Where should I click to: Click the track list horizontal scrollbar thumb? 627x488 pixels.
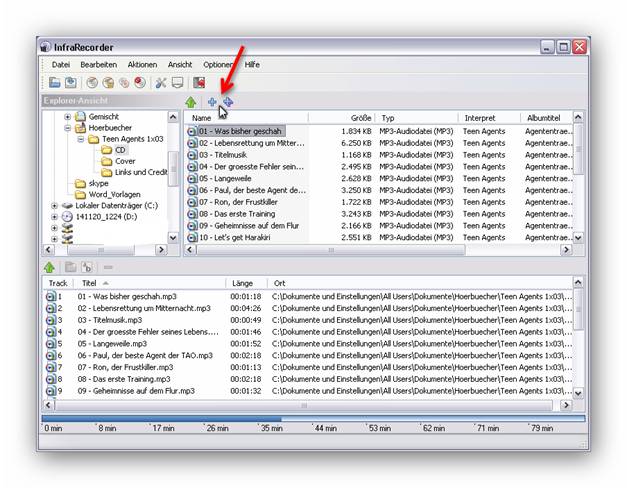(304, 405)
